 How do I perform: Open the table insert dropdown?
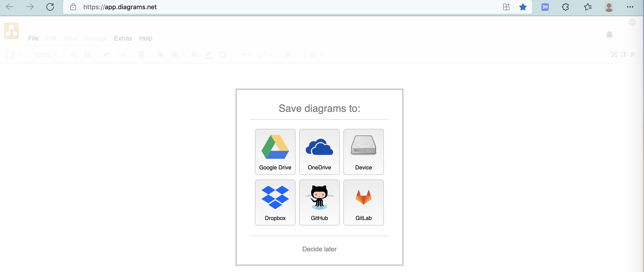click(316, 55)
